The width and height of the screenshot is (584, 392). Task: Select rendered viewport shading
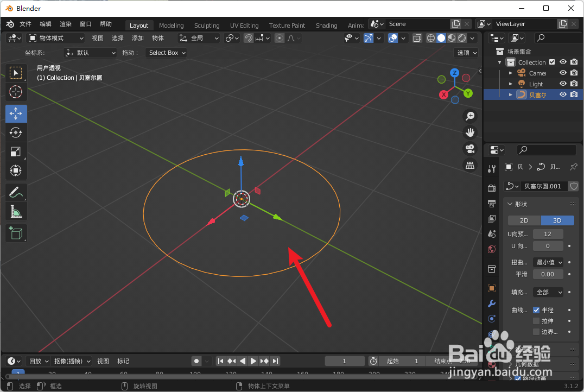pos(462,38)
